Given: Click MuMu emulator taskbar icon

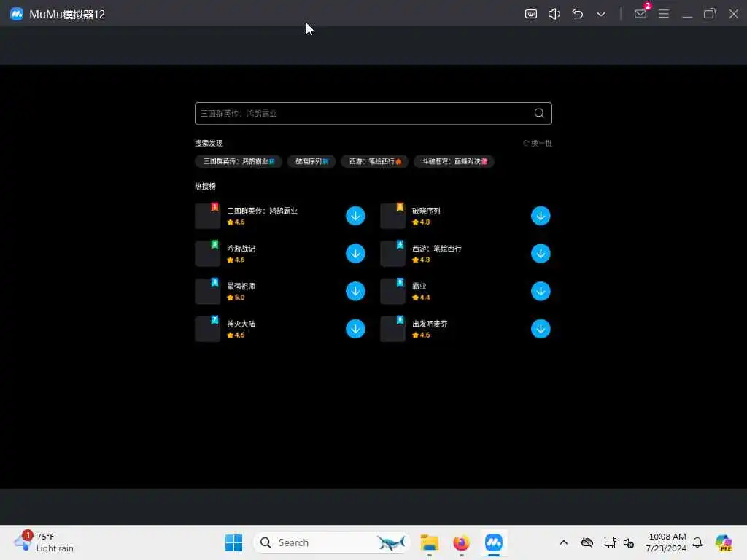Looking at the screenshot, I should (x=494, y=542).
